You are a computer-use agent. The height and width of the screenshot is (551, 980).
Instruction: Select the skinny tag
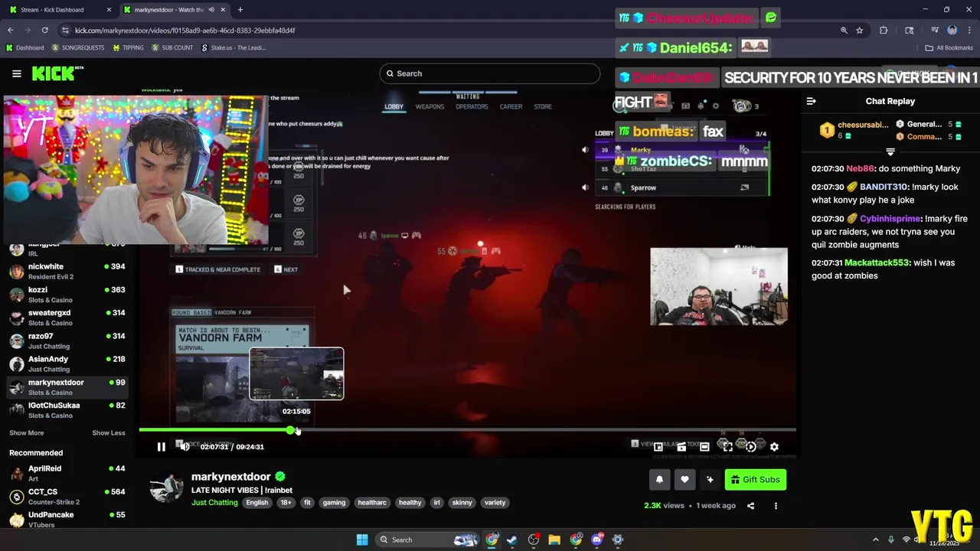pyautogui.click(x=462, y=503)
